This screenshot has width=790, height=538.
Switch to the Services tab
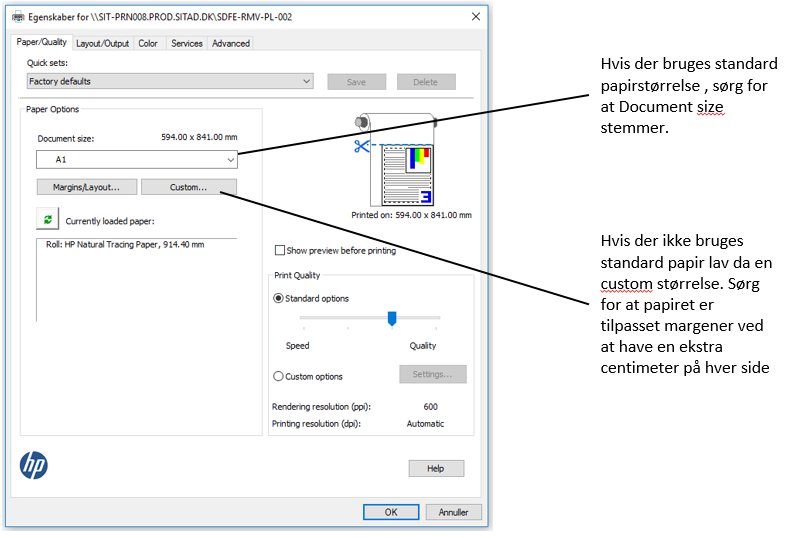point(186,43)
